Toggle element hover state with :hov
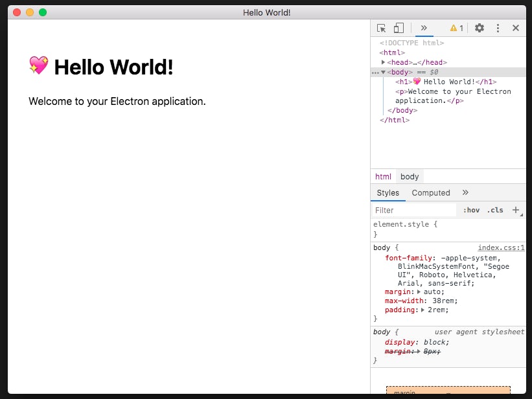 (472, 209)
